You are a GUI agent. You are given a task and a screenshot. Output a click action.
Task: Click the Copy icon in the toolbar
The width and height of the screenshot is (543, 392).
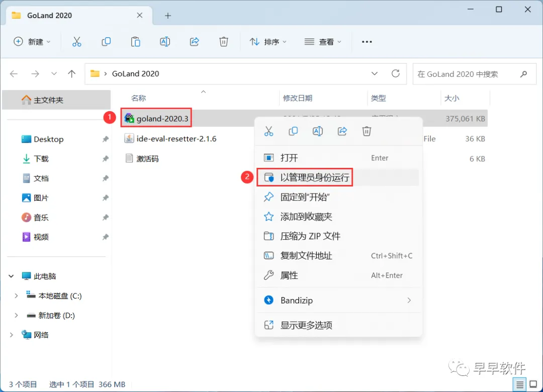(x=106, y=42)
